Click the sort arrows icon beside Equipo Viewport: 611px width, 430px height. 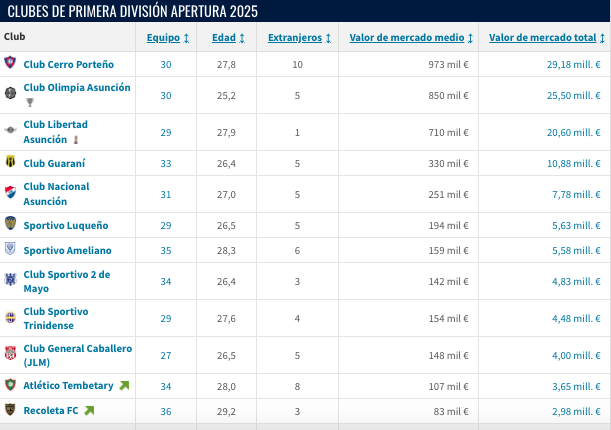[186, 38]
